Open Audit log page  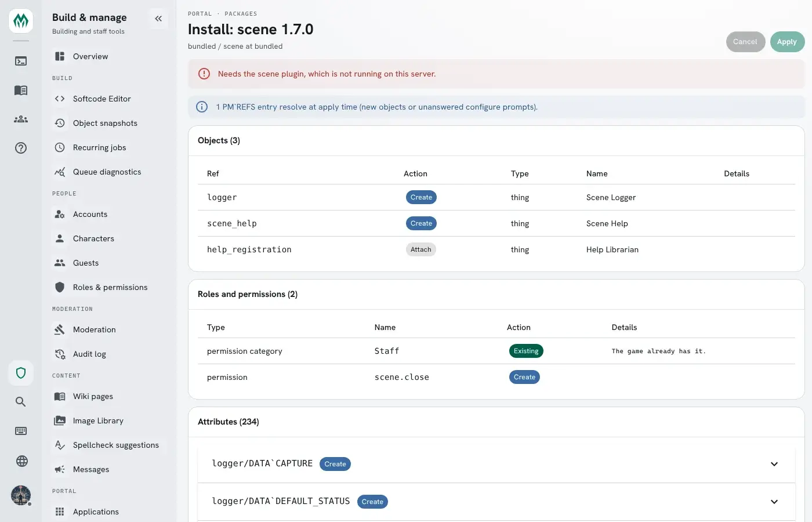point(109,354)
